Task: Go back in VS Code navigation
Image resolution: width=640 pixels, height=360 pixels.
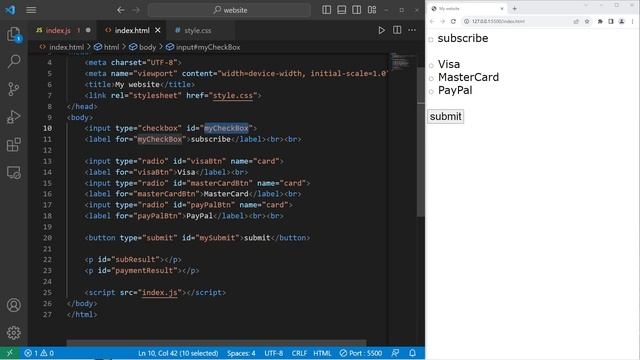Action: pyautogui.click(x=120, y=10)
